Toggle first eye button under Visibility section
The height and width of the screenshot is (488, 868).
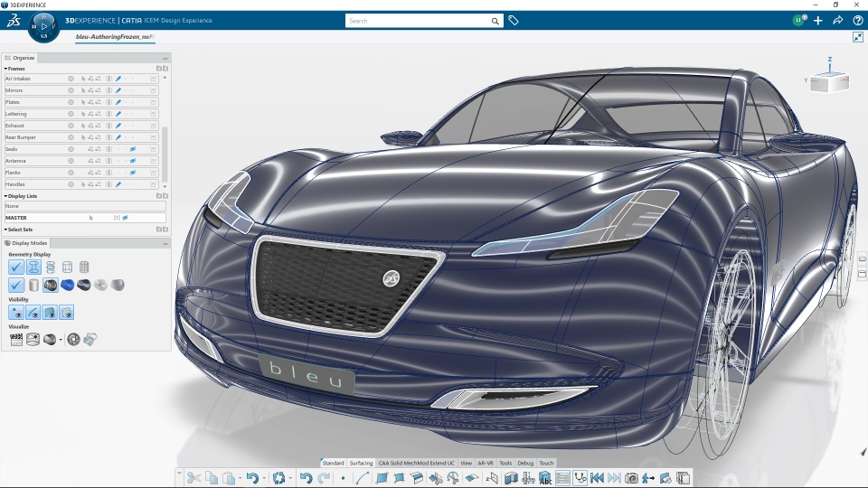(16, 313)
